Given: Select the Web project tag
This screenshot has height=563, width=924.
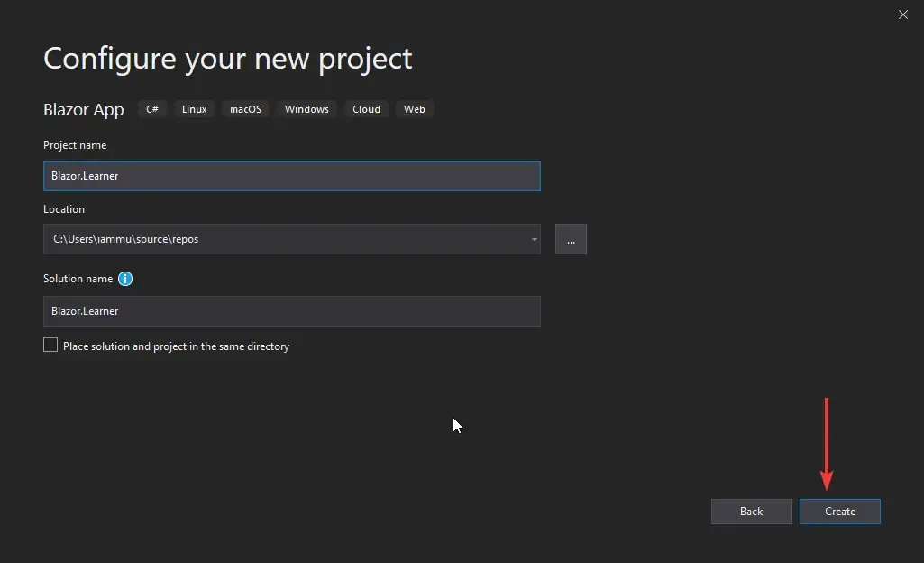Looking at the screenshot, I should point(415,108).
